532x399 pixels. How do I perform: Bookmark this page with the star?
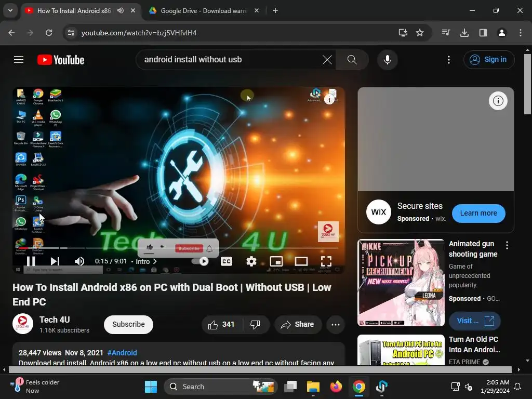[420, 33]
